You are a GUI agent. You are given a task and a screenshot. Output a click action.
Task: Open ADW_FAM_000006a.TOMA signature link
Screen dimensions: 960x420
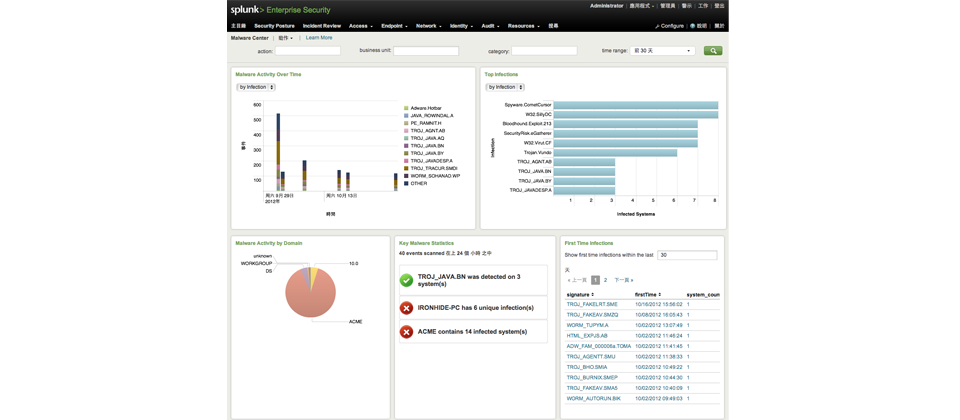coord(599,346)
